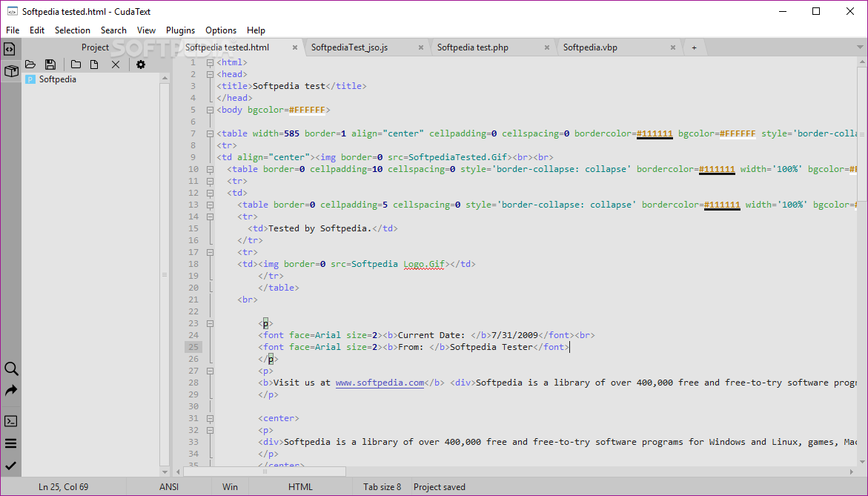Viewport: 868px width, 496px height.
Task: Open the Options menu
Action: click(221, 30)
